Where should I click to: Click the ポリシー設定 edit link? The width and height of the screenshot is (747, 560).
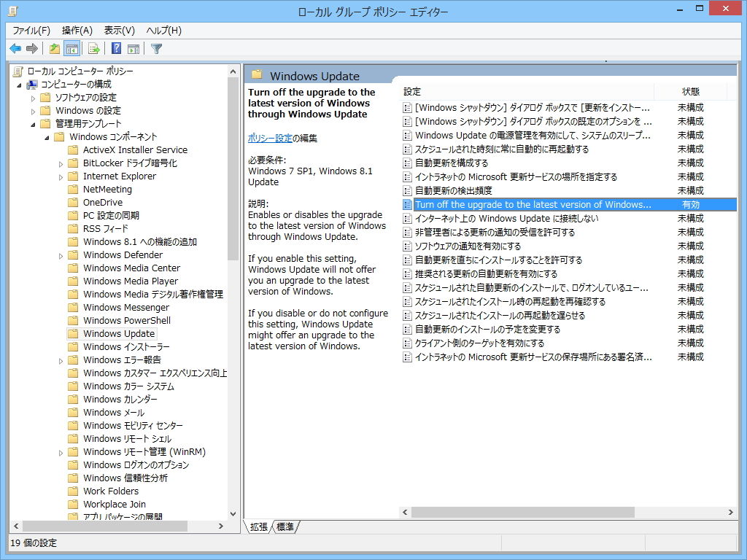270,138
